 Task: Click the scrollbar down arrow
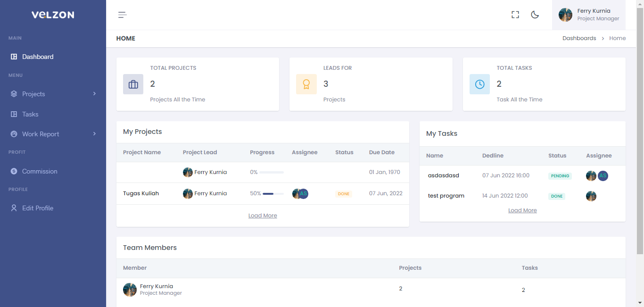coord(640,303)
